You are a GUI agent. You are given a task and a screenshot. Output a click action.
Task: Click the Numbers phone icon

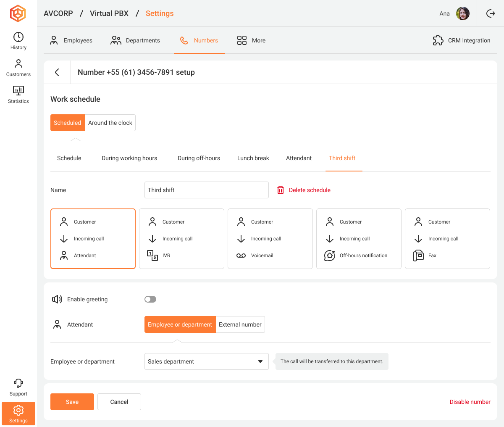(x=184, y=40)
